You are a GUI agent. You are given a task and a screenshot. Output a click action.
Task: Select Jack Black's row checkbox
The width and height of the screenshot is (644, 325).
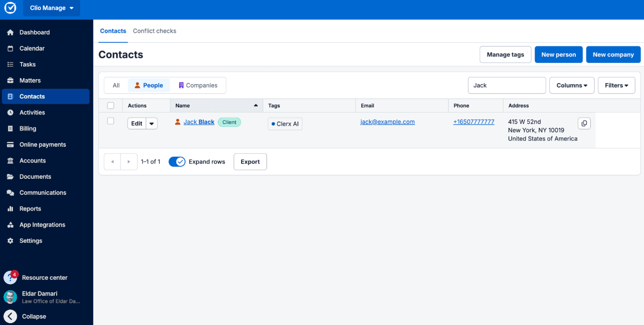point(110,122)
